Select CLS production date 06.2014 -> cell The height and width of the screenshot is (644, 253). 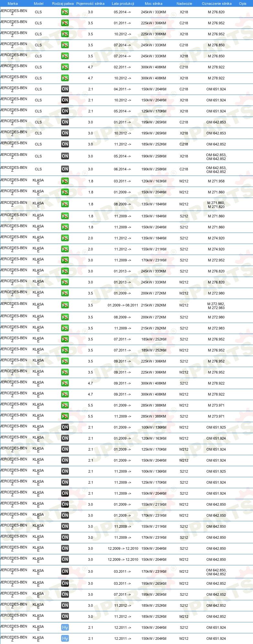[x=122, y=169]
